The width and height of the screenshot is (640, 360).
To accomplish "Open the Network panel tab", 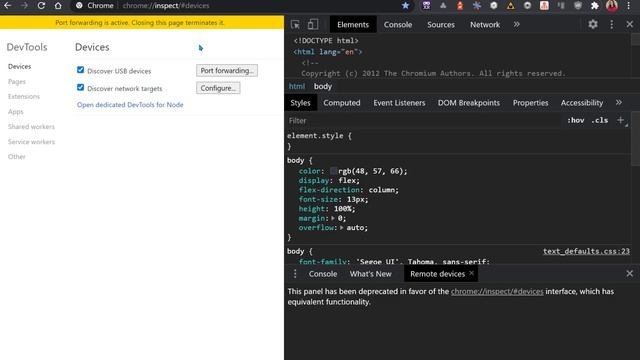I will click(484, 24).
